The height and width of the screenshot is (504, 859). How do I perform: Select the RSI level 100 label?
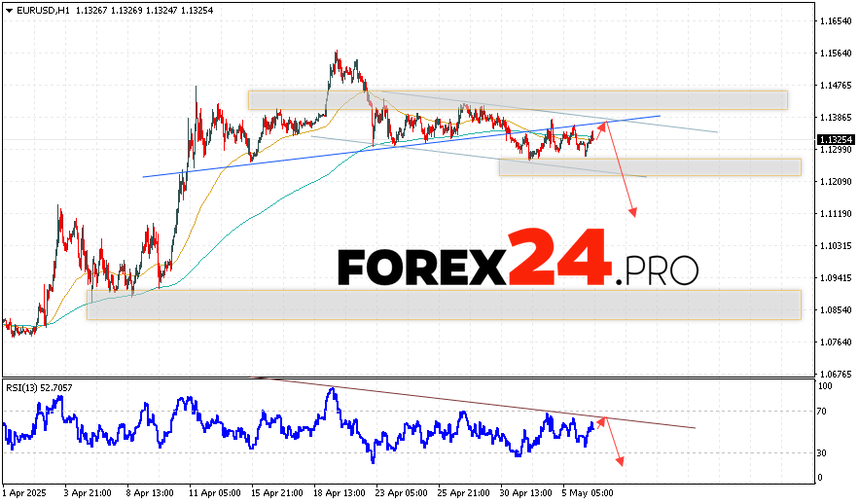click(x=825, y=386)
